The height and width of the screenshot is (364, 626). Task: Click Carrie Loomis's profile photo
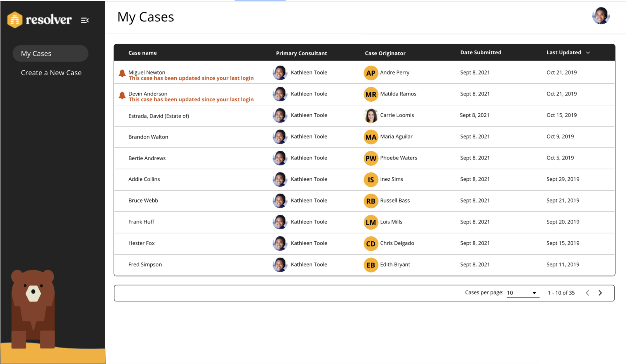pos(371,116)
